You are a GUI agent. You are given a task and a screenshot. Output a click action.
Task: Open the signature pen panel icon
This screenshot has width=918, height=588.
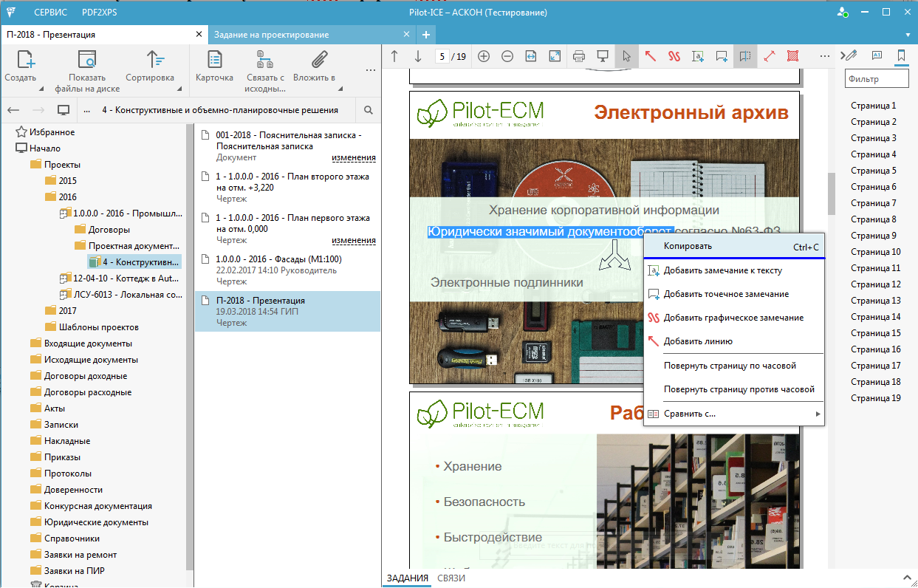(x=850, y=55)
